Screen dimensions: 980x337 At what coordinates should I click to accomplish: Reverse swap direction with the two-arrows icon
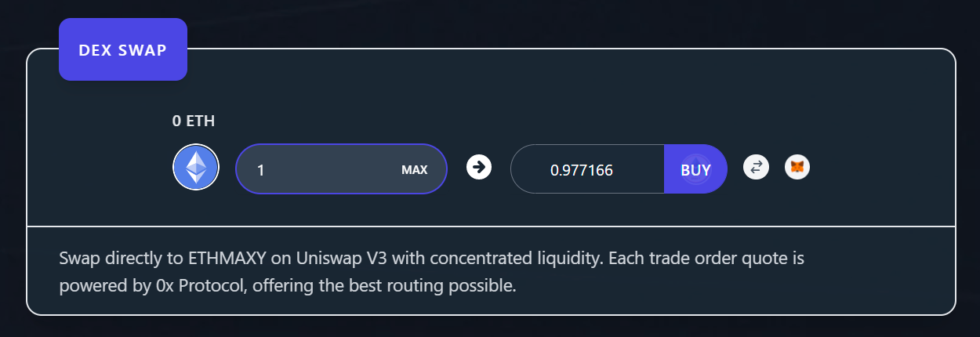point(756,167)
